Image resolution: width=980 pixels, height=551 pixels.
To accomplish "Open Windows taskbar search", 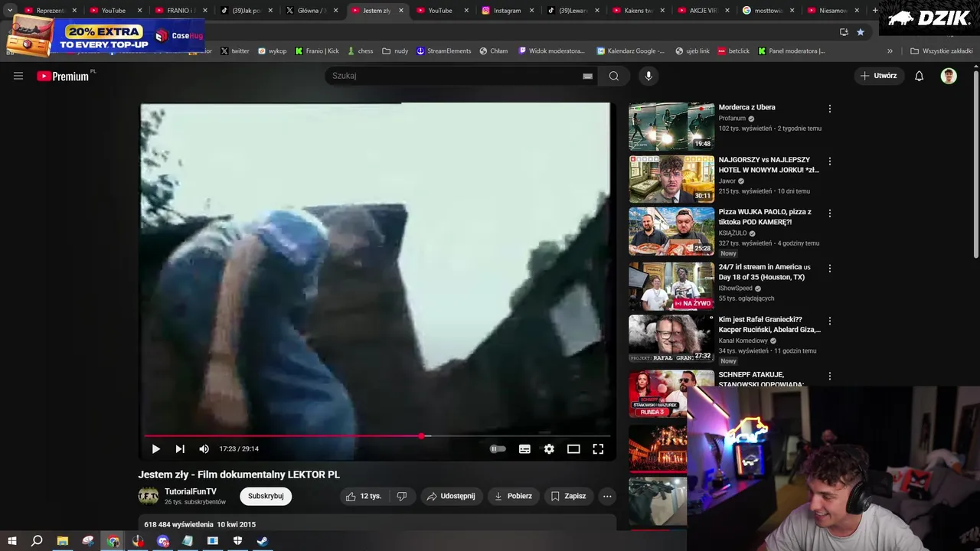I will coord(37,541).
